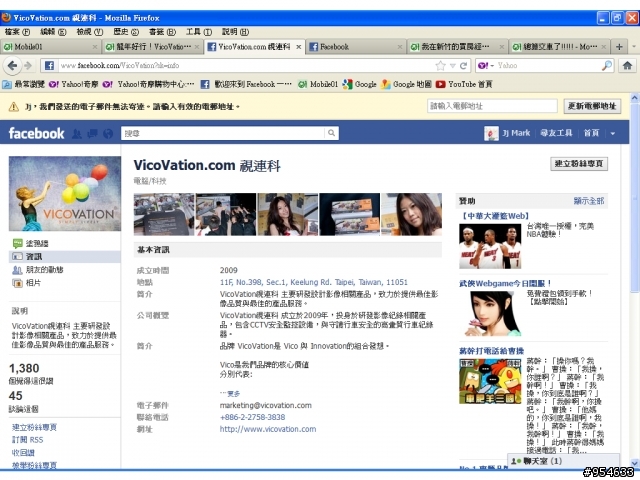Open the 歡迎來到 Facebook bookmark
The width and height of the screenshot is (640, 480).
pos(246,84)
